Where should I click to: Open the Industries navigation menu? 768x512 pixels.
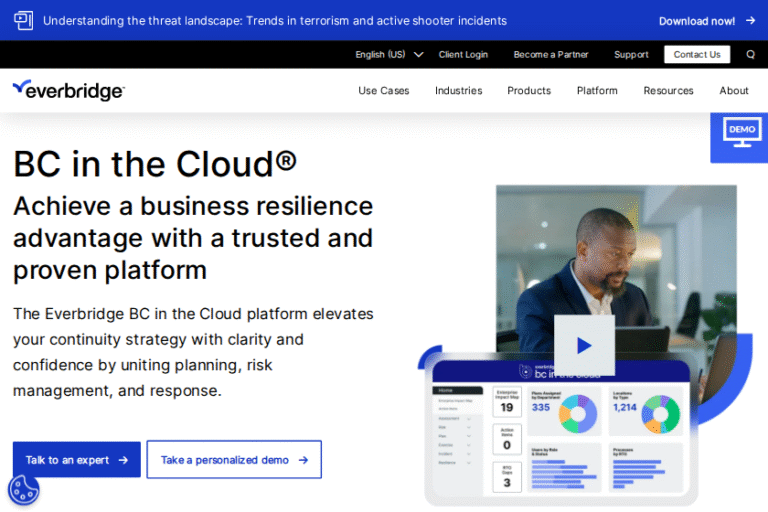click(x=458, y=90)
